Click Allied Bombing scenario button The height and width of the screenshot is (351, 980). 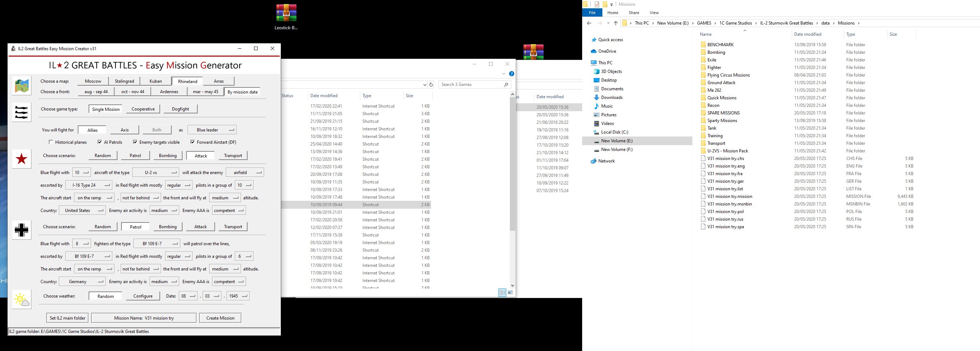point(168,156)
